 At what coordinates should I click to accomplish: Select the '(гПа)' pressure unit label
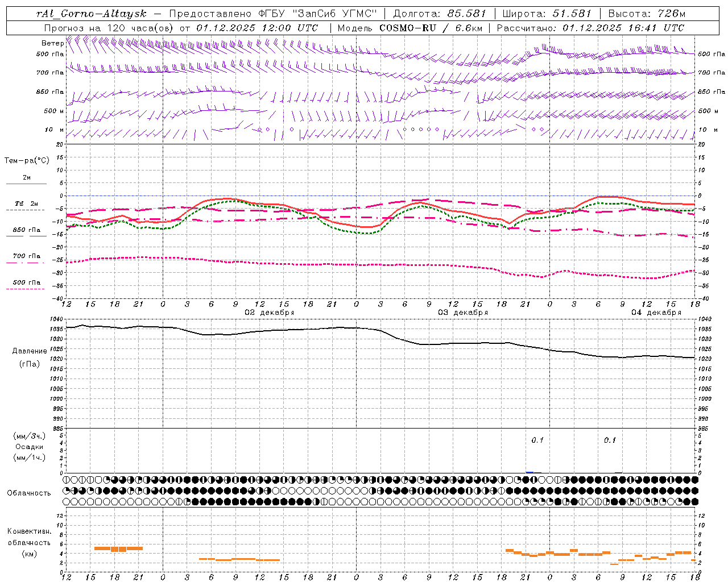(x=30, y=364)
